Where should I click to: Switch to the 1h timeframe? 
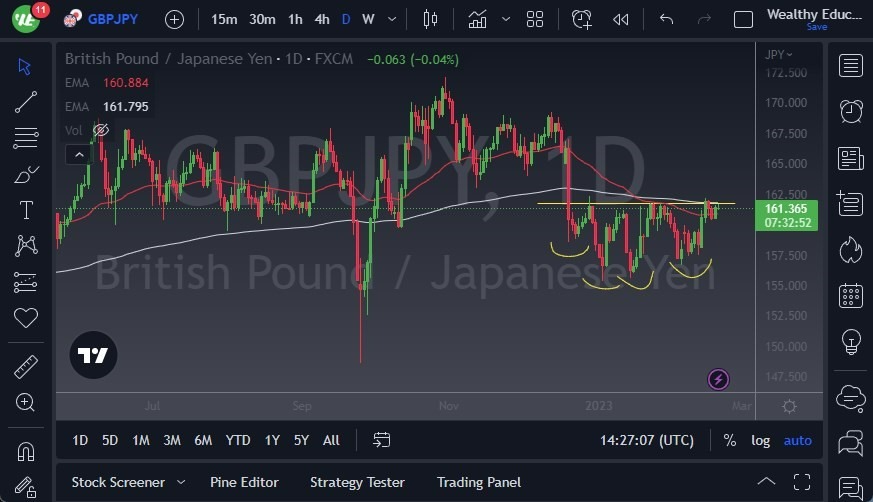click(295, 19)
